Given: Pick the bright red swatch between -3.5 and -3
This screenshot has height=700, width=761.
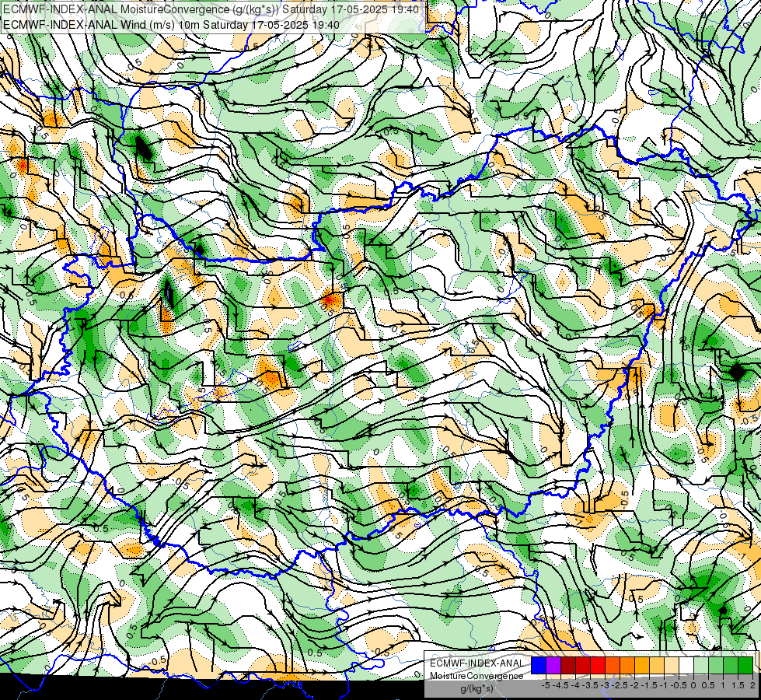Looking at the screenshot, I should pyautogui.click(x=598, y=666).
